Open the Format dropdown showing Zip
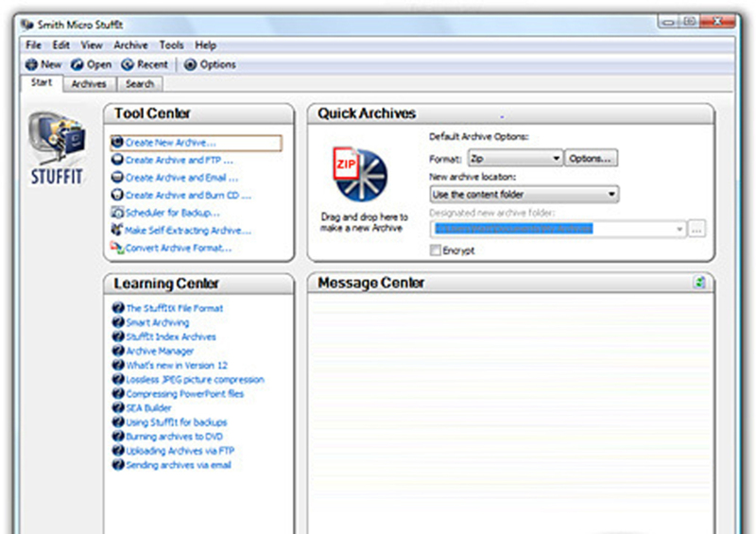Image resolution: width=756 pixels, height=534 pixels. (515, 158)
